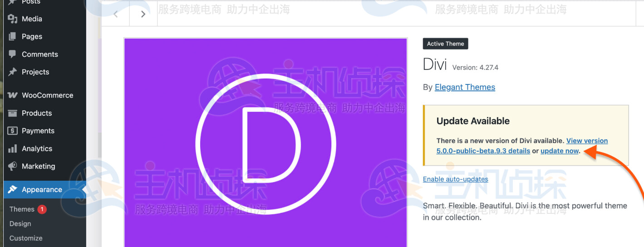Click the update now link
The image size is (644, 247).
(x=560, y=151)
